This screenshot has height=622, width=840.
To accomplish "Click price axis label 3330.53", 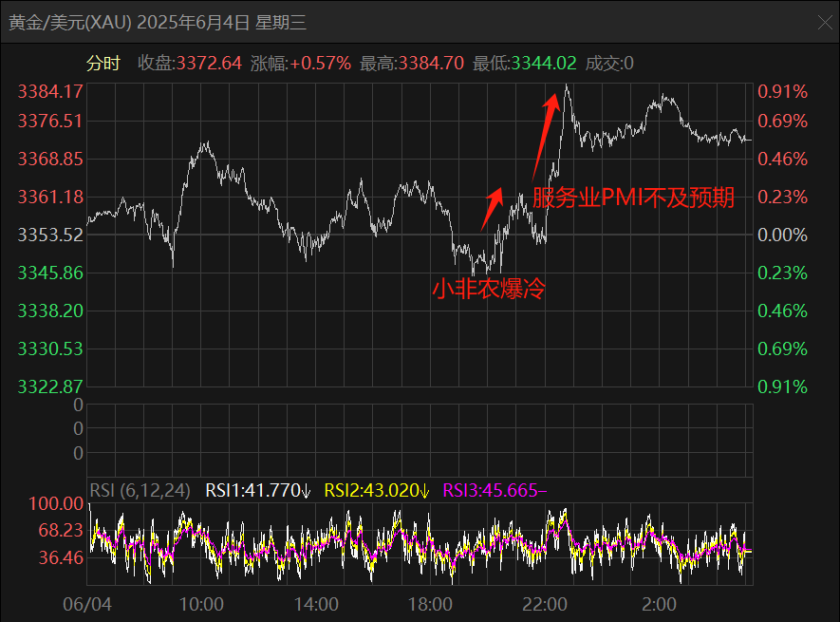I will coord(50,349).
